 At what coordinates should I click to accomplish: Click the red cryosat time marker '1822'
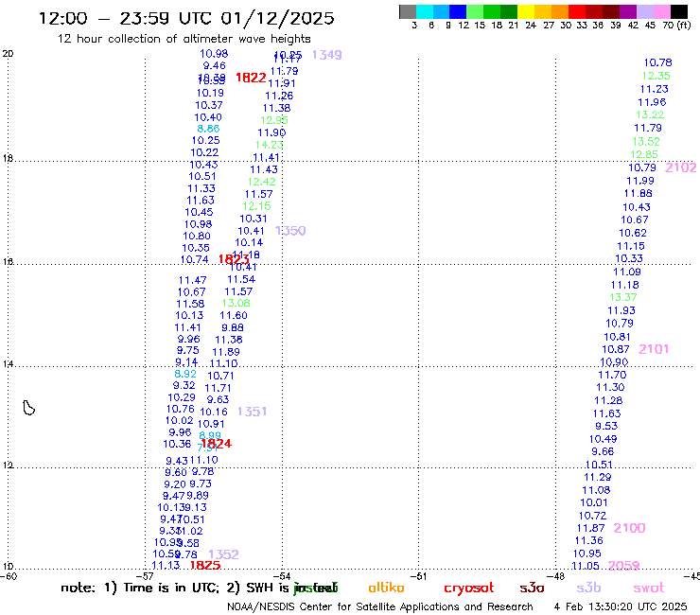251,78
